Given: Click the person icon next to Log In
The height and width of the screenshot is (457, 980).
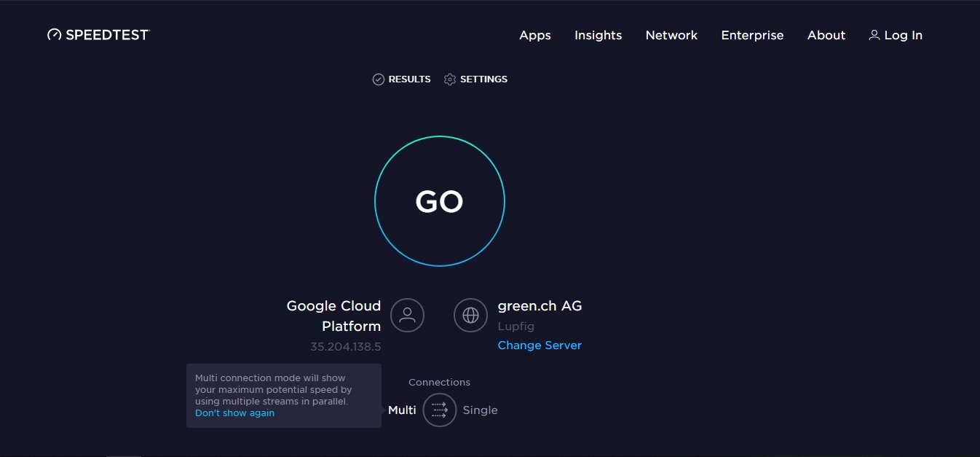Looking at the screenshot, I should coord(874,35).
